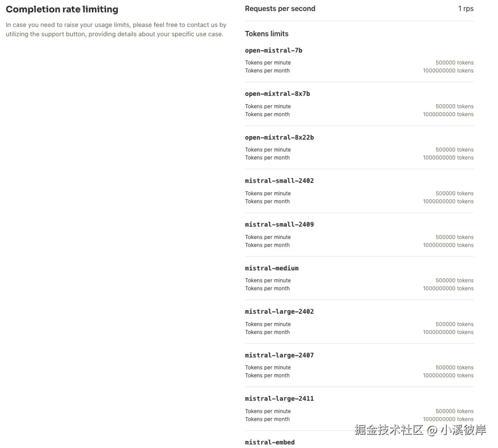Click mistral-medium "500000 tokens" value

coord(455,281)
